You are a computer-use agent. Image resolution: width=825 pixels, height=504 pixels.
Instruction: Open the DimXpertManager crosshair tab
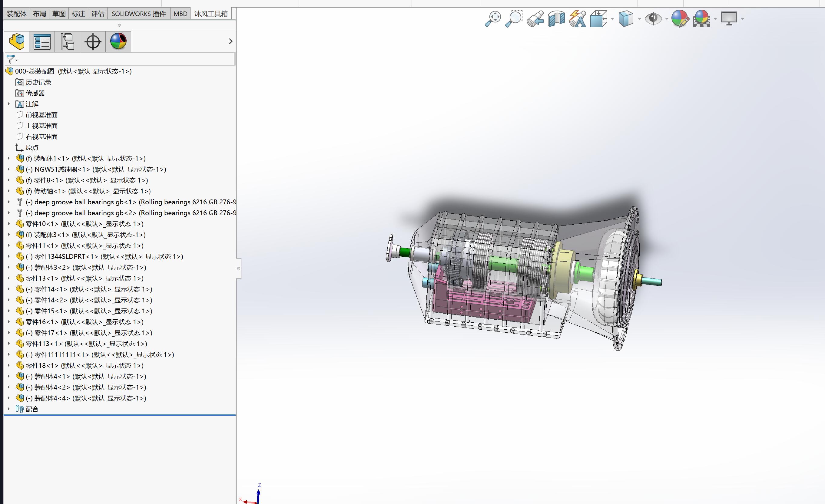tap(93, 41)
